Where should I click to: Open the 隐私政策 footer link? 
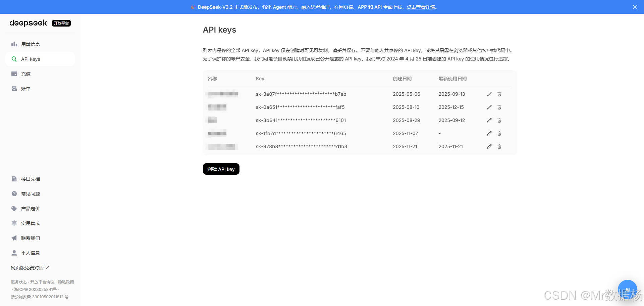pos(65,282)
